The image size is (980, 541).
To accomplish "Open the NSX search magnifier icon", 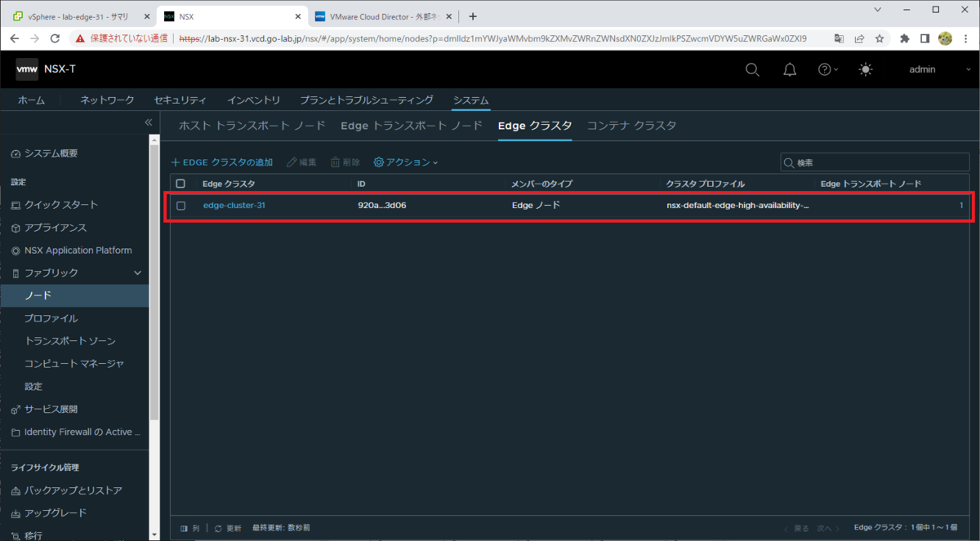I will (x=752, y=69).
